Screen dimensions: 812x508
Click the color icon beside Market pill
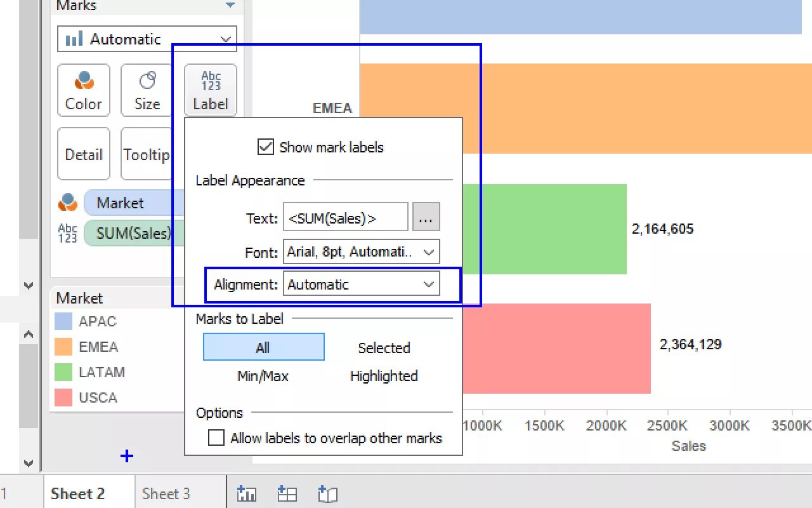pyautogui.click(x=68, y=203)
